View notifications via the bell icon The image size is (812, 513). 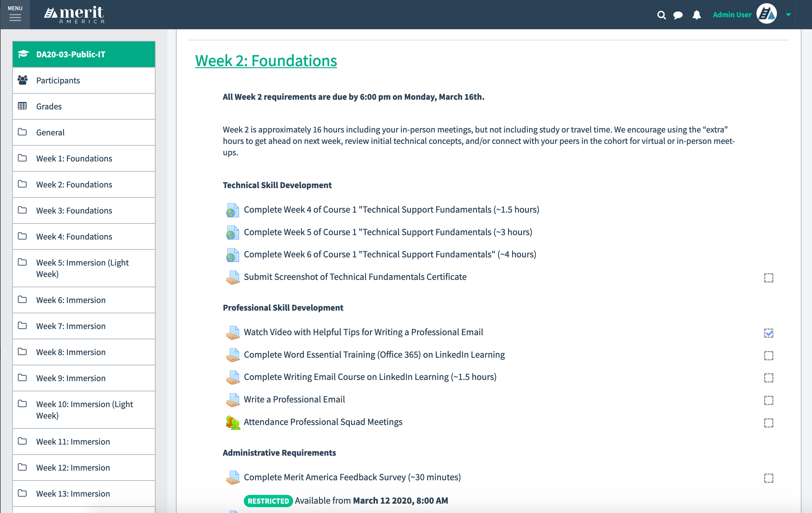point(696,15)
